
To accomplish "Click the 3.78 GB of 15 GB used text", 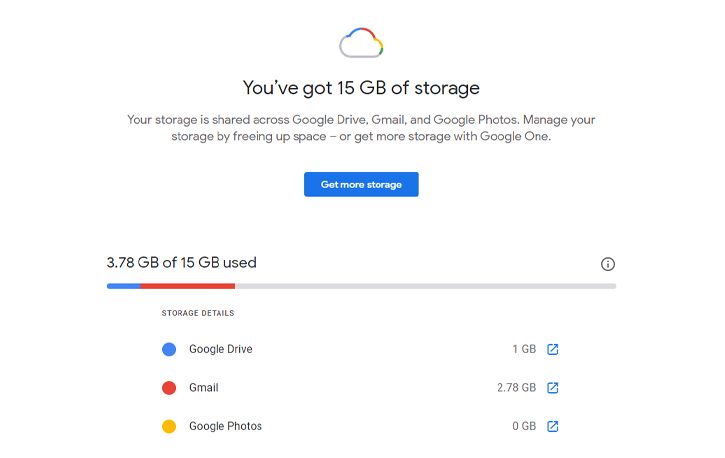I will pos(181,263).
